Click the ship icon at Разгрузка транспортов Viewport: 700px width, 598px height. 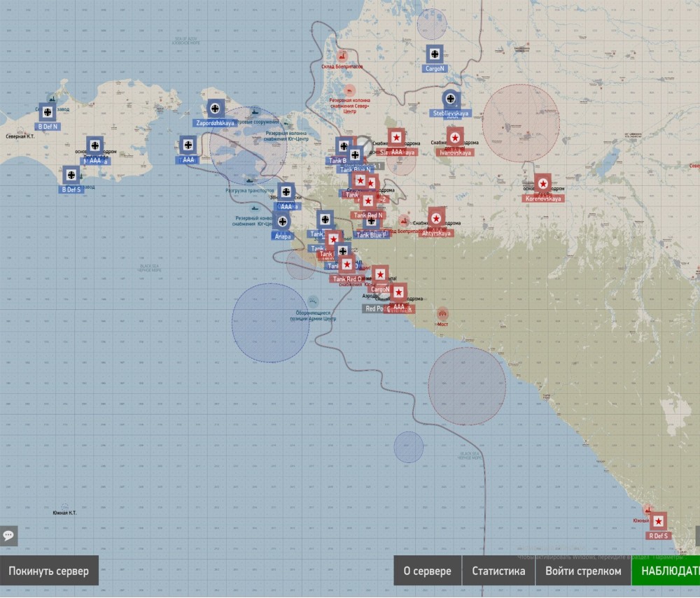(x=250, y=181)
